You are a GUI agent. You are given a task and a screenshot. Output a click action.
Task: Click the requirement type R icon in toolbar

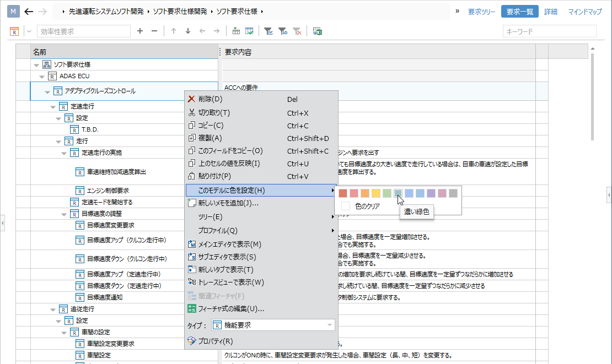click(x=14, y=31)
